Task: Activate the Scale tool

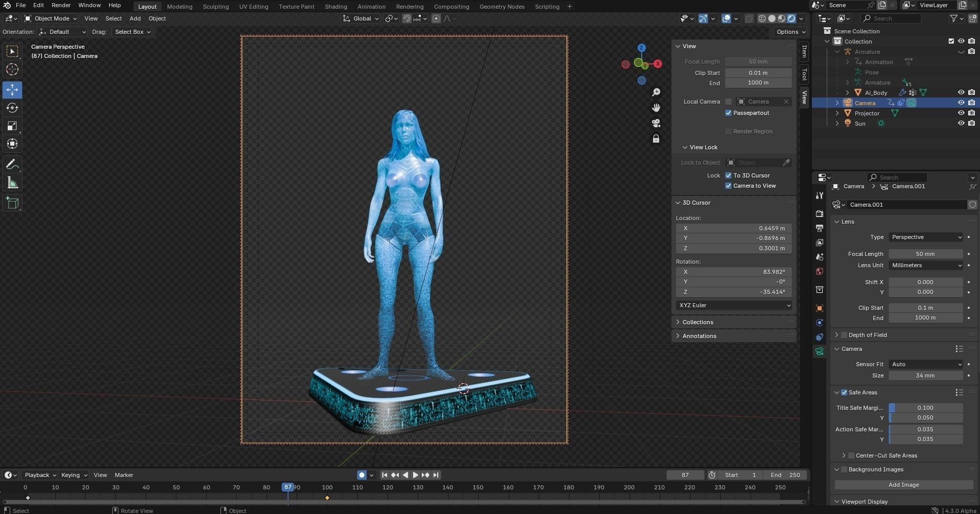Action: pyautogui.click(x=12, y=126)
